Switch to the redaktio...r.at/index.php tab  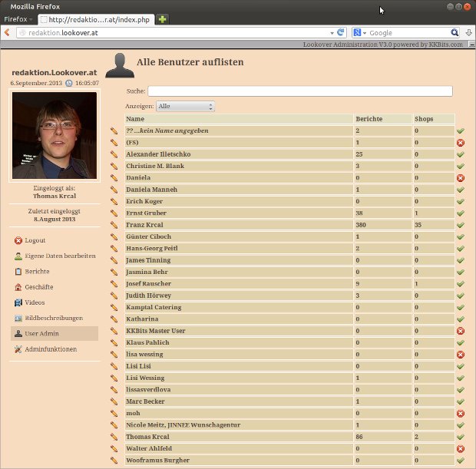[x=96, y=20]
